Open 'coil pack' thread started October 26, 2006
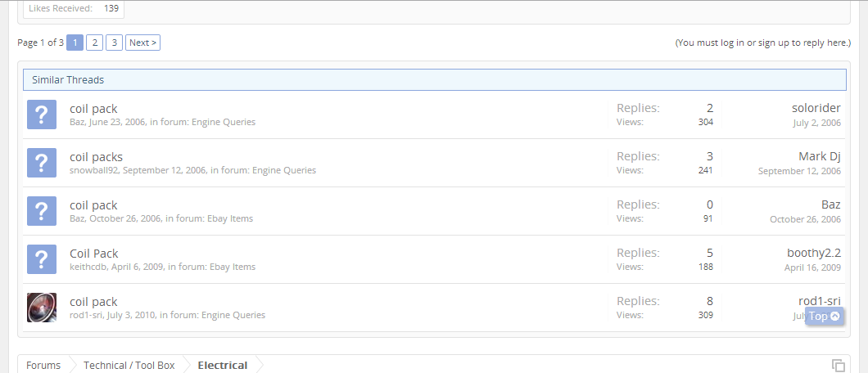Image resolution: width=868 pixels, height=373 pixels. pos(93,205)
